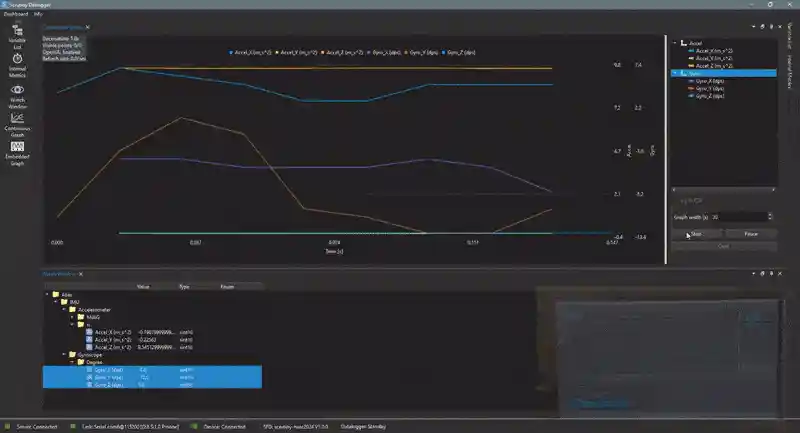Click the Enum column header in Watch Window

click(227, 287)
